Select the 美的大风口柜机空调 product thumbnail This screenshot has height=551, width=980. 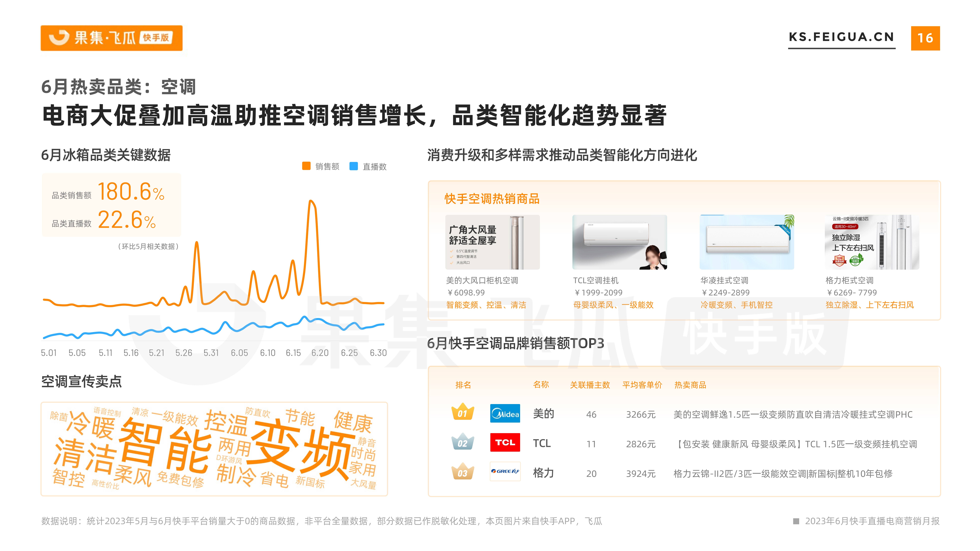pos(492,242)
